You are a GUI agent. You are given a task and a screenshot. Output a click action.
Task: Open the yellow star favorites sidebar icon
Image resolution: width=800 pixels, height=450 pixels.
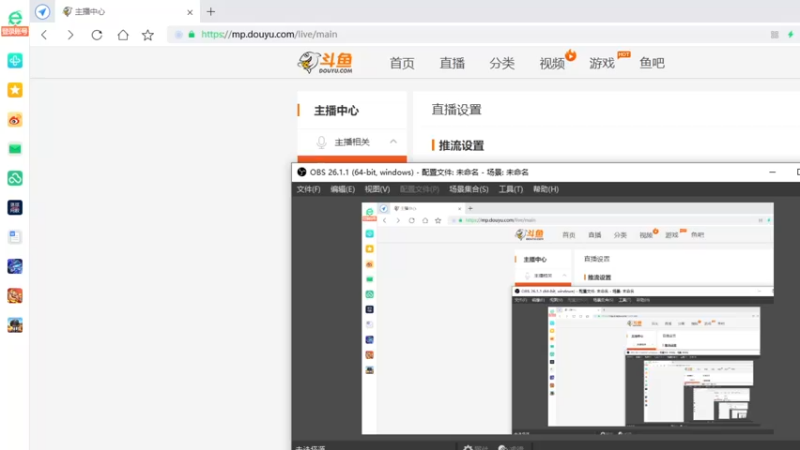coord(15,90)
